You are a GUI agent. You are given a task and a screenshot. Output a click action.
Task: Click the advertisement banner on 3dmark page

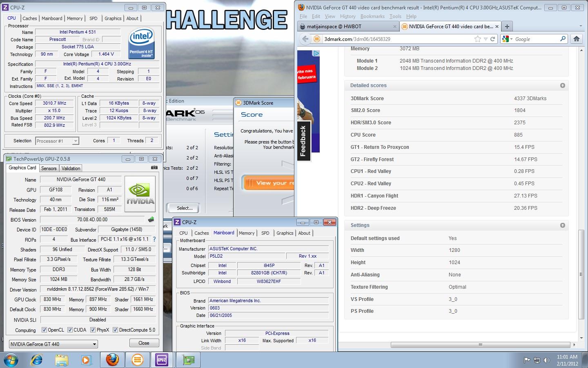pos(308,101)
